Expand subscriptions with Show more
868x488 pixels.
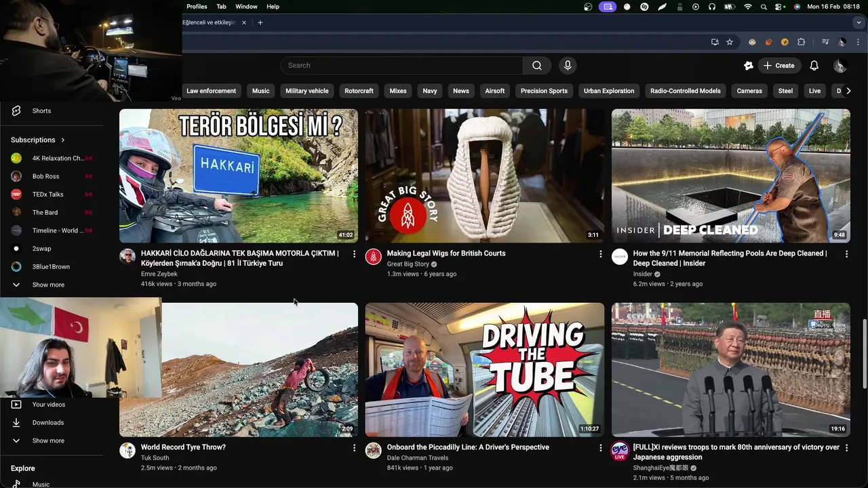pos(47,285)
